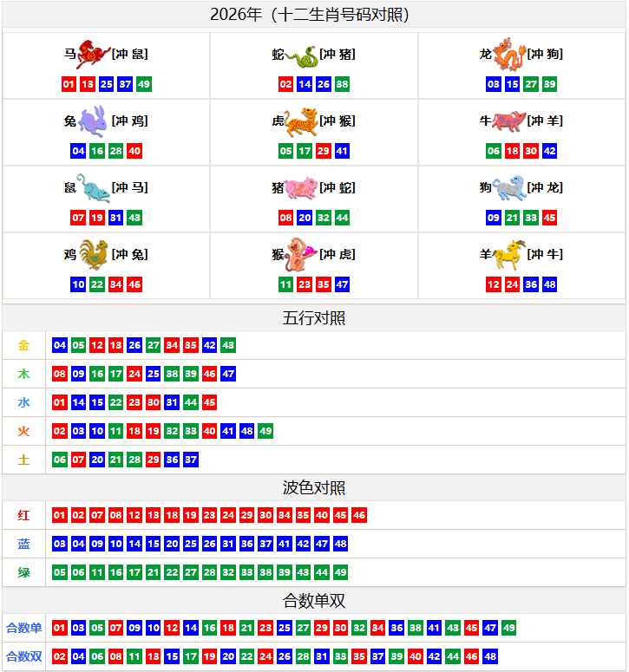Click the 绿 wave color row label
Image resolution: width=629 pixels, height=672 pixels.
pos(23,572)
